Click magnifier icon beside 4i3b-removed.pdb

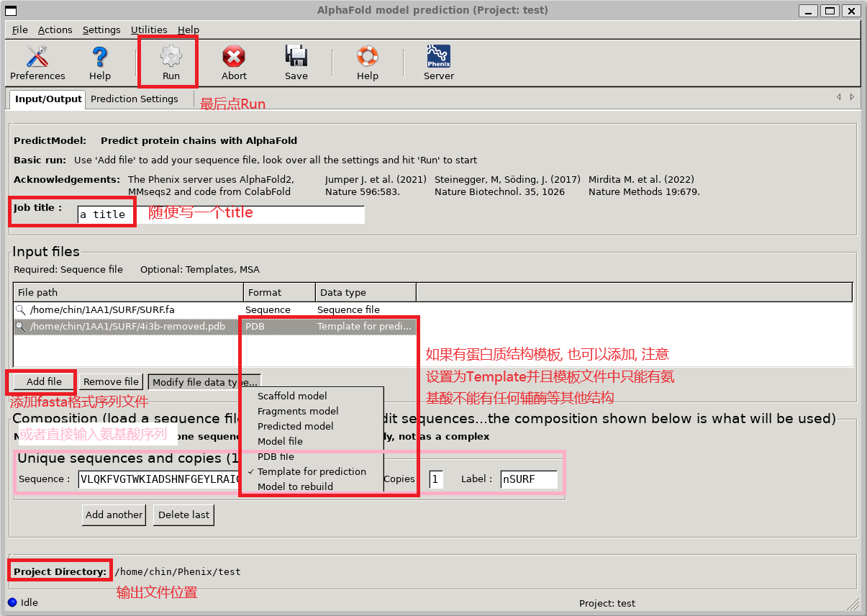point(20,326)
